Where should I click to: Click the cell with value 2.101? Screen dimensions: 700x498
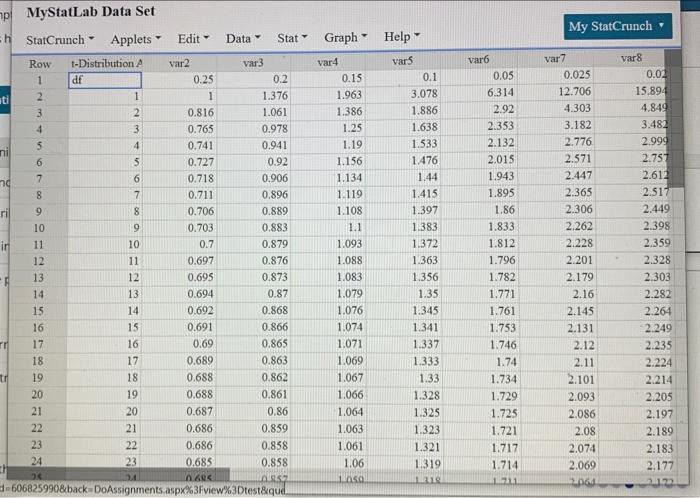click(x=558, y=379)
